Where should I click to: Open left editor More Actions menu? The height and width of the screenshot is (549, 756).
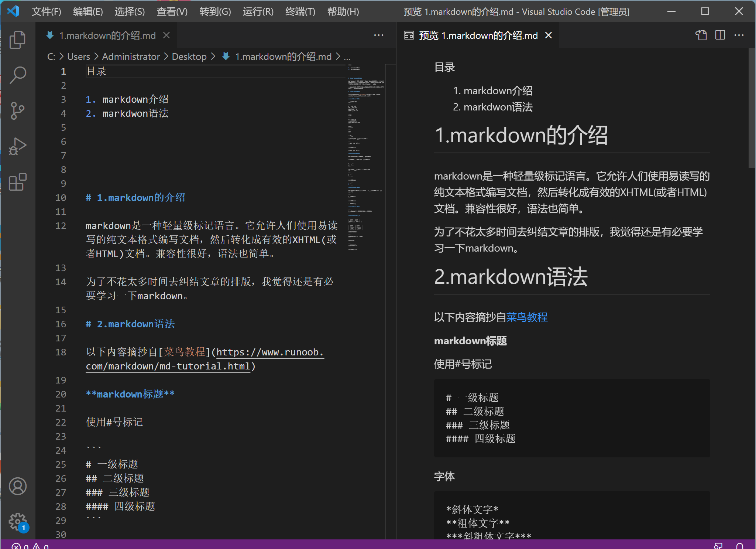[379, 35]
